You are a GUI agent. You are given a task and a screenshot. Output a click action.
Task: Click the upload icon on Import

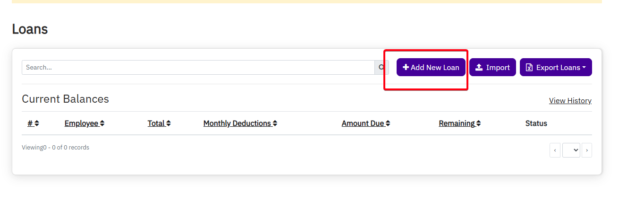(479, 68)
